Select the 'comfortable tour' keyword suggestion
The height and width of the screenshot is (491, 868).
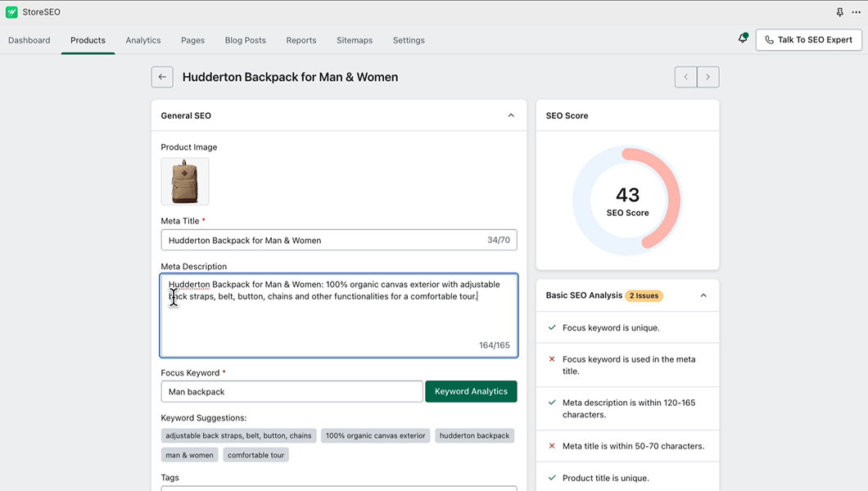pyautogui.click(x=255, y=455)
